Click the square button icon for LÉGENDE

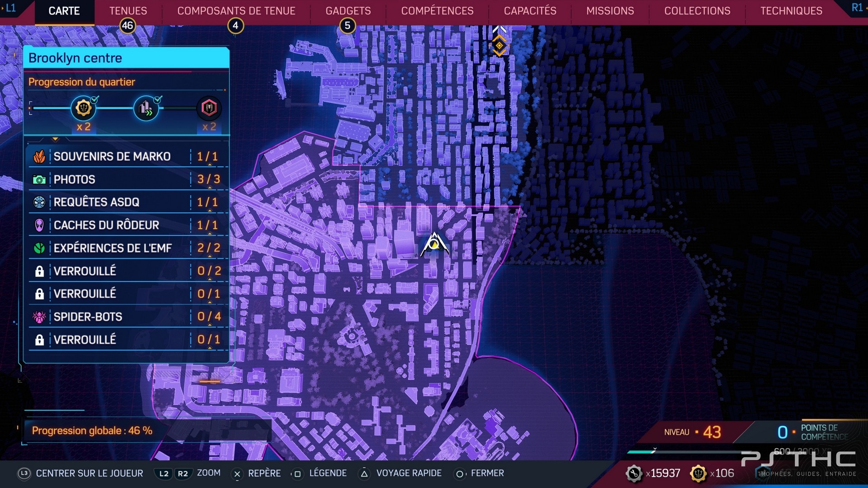(297, 474)
